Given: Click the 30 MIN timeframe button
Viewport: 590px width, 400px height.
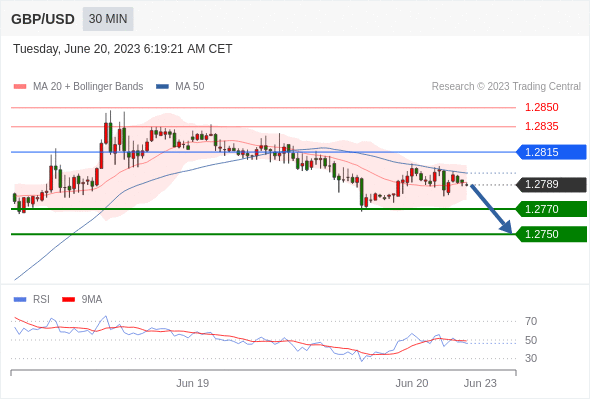Looking at the screenshot, I should tap(108, 19).
